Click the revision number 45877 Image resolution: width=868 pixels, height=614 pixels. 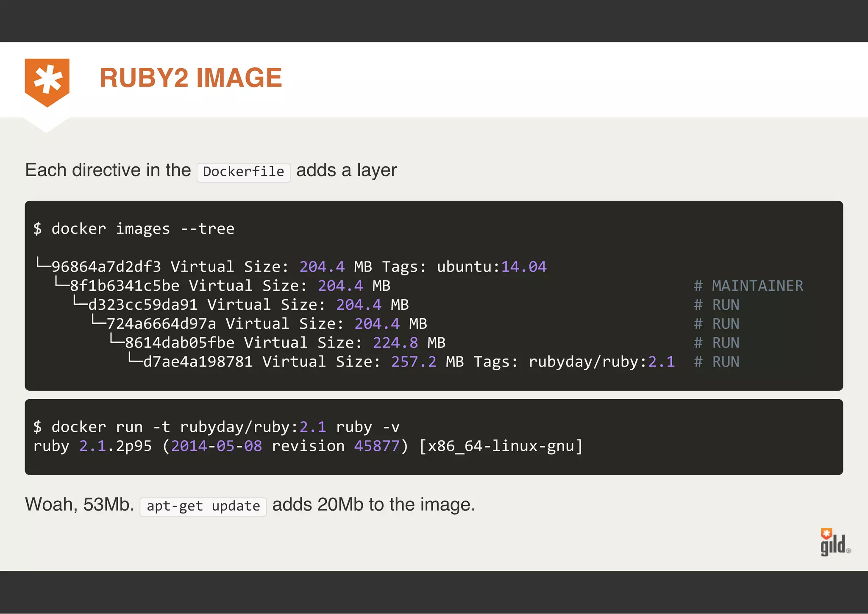tap(377, 446)
